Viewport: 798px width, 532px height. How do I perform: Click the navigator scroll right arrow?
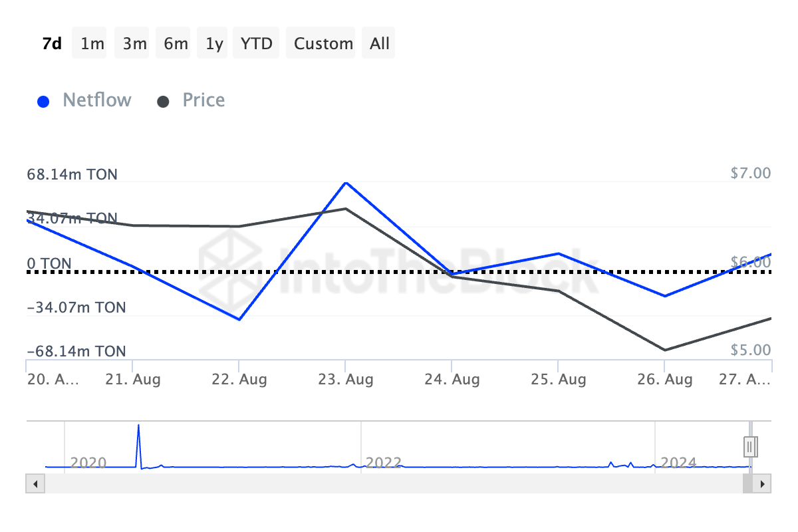click(x=763, y=483)
